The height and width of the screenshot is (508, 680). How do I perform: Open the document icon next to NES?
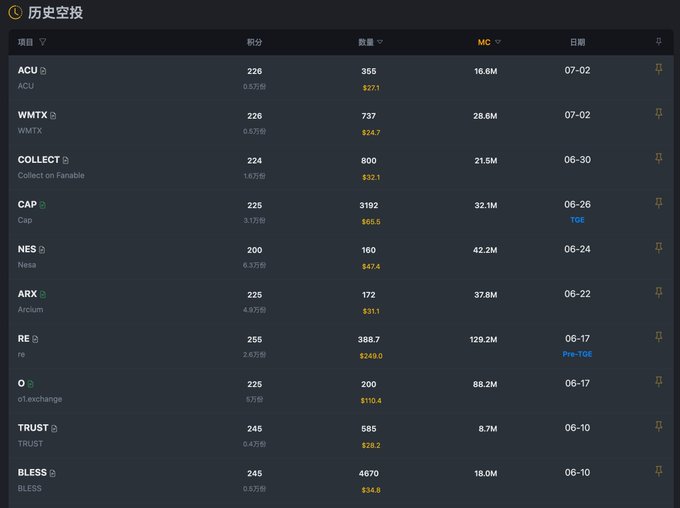coord(42,250)
